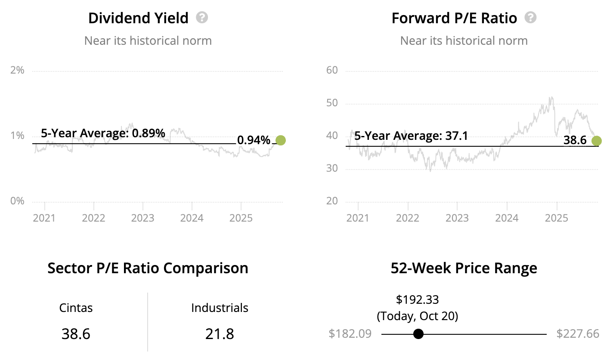
Task: Click the Forward P/E Ratio help icon
Action: [x=531, y=18]
